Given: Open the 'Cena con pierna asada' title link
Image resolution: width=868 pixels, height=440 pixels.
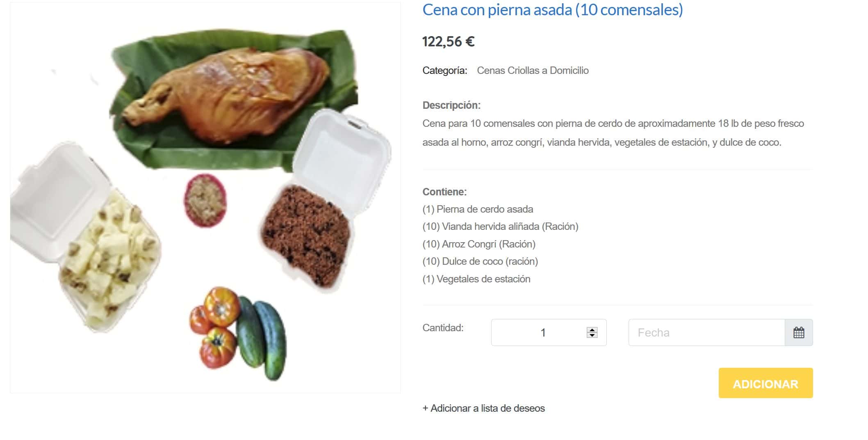Looking at the screenshot, I should point(553,10).
